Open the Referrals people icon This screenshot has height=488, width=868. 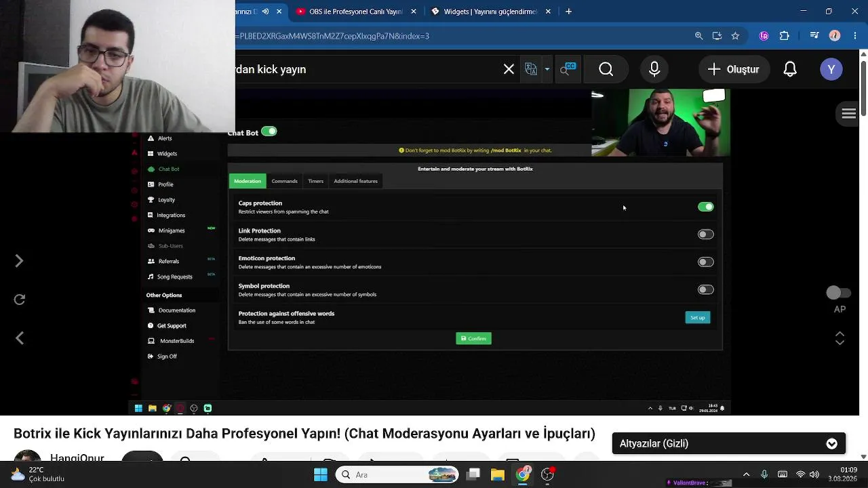click(151, 261)
